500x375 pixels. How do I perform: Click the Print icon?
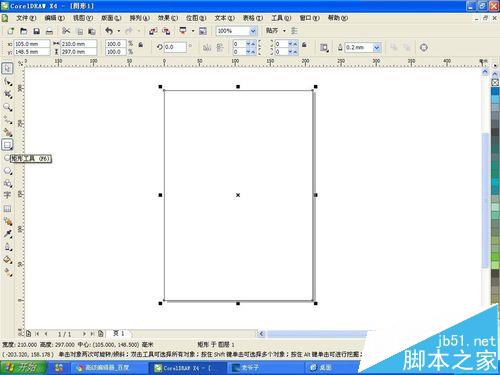49,32
